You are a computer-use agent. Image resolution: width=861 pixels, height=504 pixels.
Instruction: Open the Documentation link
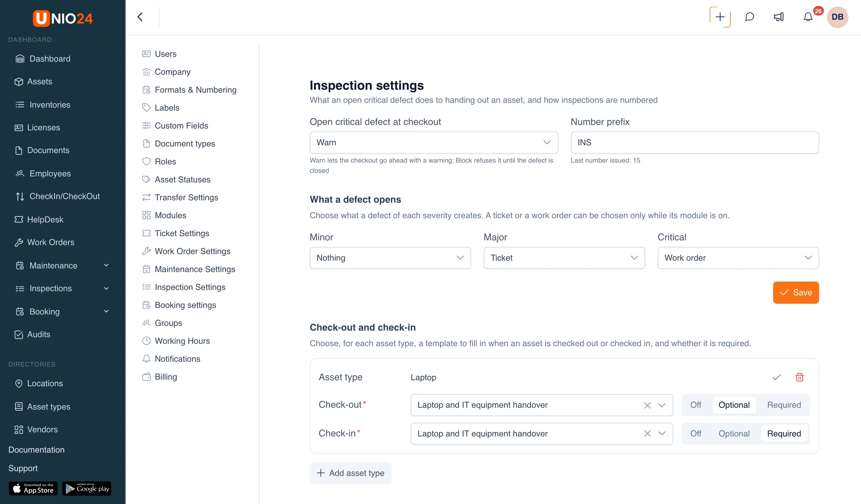click(36, 450)
